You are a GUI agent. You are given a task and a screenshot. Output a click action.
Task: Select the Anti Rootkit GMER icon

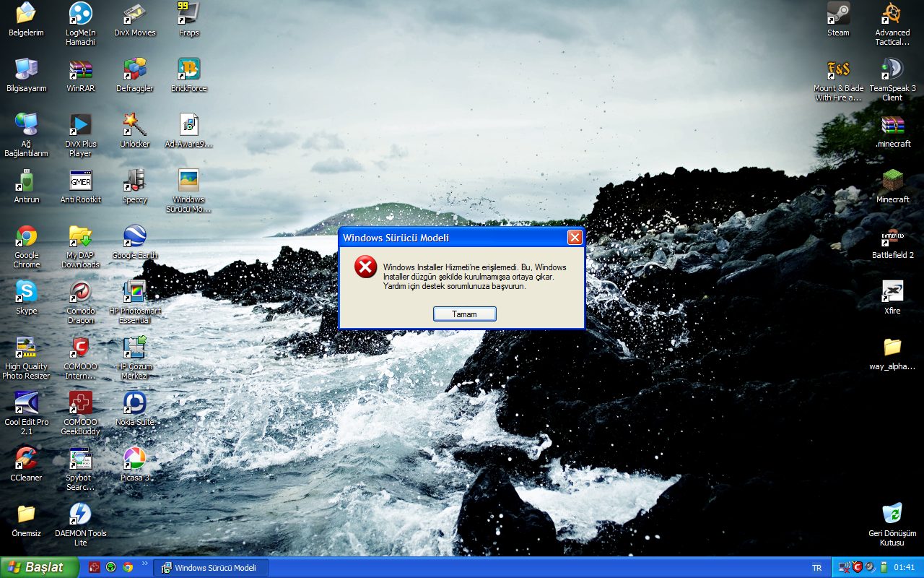[x=80, y=186]
